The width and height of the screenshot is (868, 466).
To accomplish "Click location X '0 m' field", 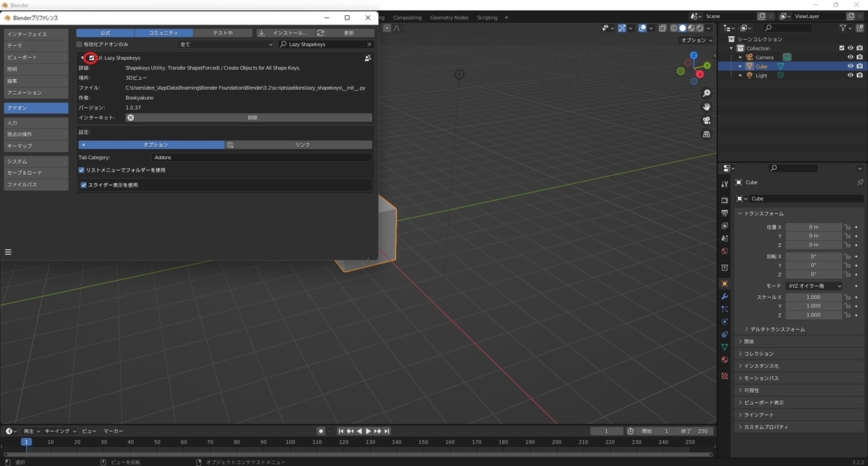I will (x=814, y=227).
